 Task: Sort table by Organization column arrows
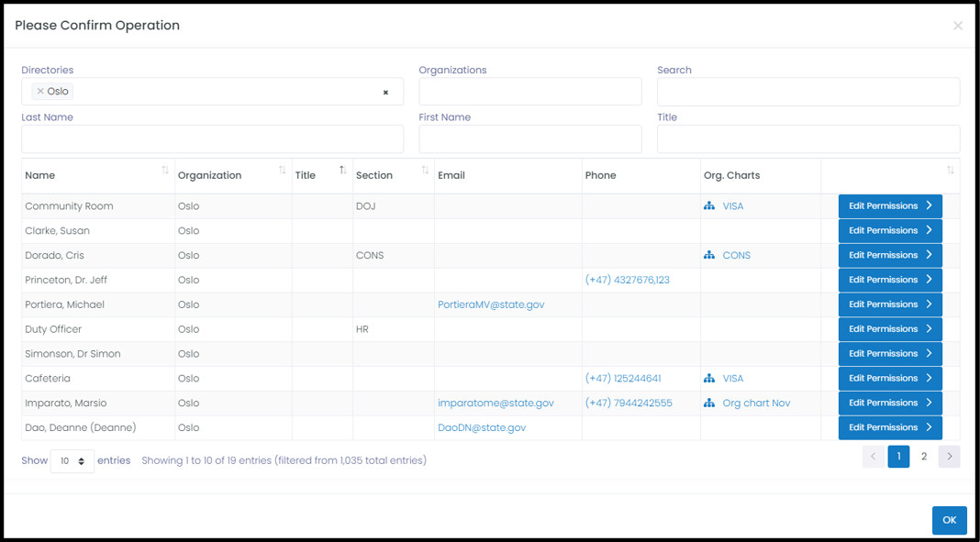(x=283, y=170)
